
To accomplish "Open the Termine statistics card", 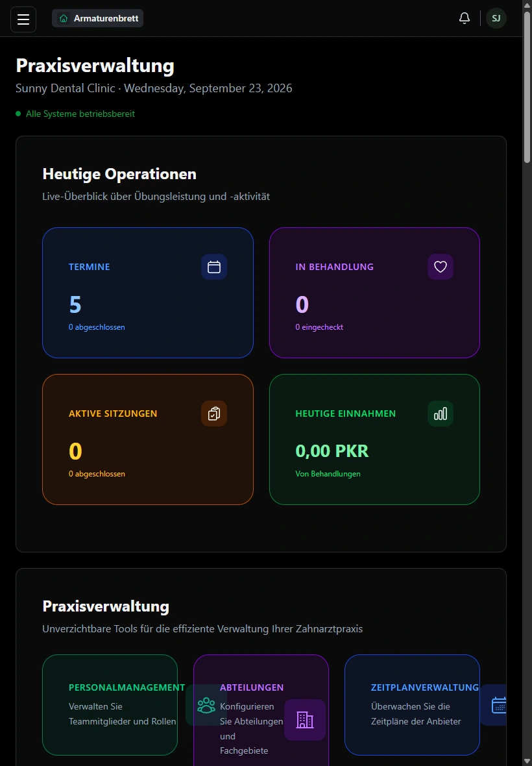I will 148,293.
